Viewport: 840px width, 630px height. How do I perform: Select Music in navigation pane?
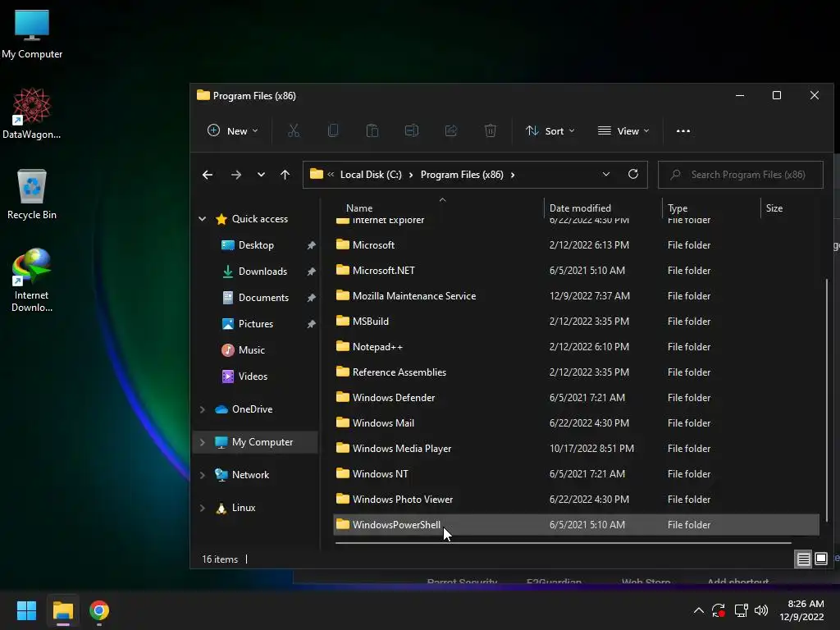coord(251,349)
